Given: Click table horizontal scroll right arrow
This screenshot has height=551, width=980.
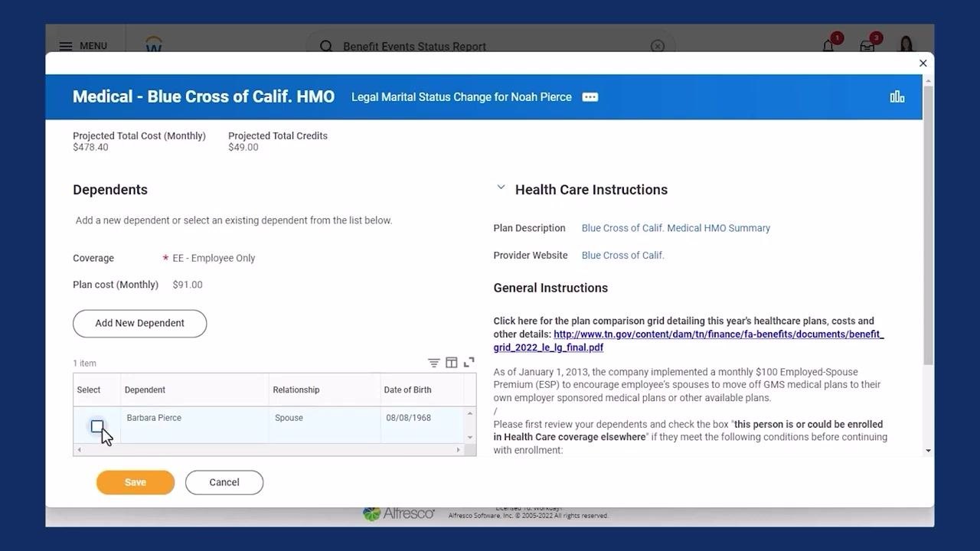Looking at the screenshot, I should tap(459, 450).
